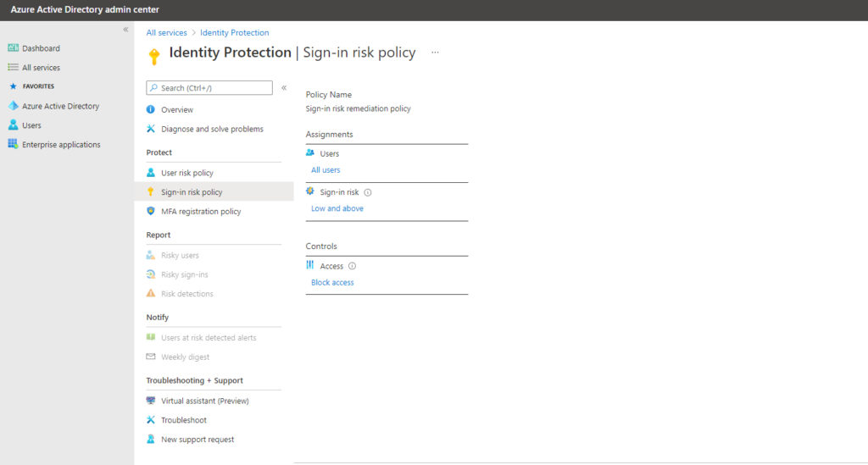This screenshot has height=465, width=868.
Task: Click the Overview info icon
Action: click(x=151, y=109)
